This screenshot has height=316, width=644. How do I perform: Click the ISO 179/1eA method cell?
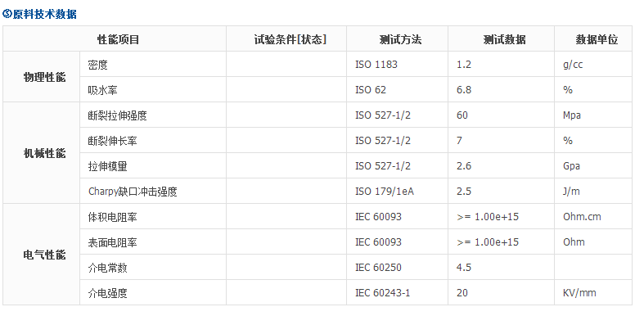(x=397, y=191)
